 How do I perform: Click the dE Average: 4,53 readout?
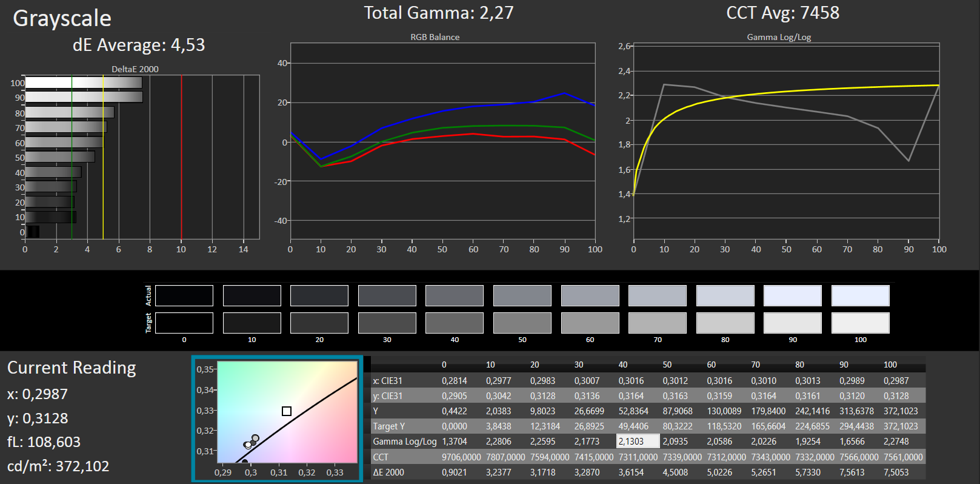(x=139, y=45)
